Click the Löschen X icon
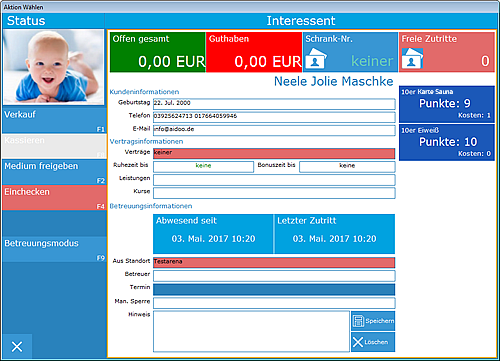The image size is (500, 361). tap(358, 342)
